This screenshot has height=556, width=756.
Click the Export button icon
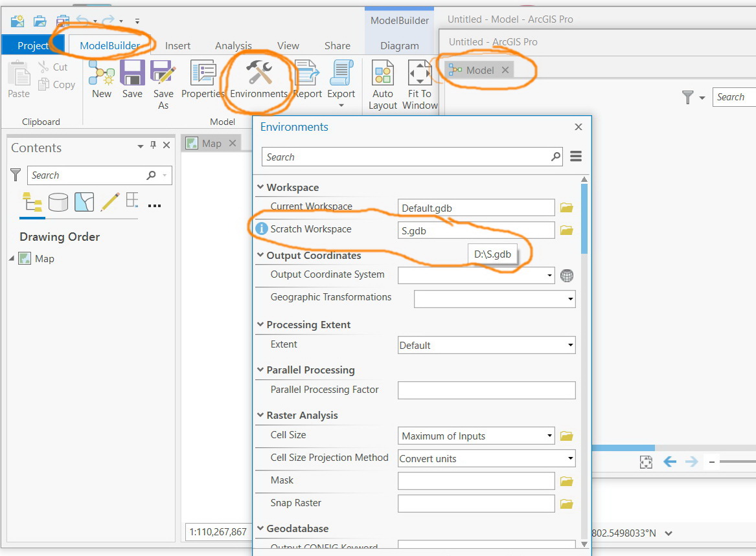pos(341,72)
